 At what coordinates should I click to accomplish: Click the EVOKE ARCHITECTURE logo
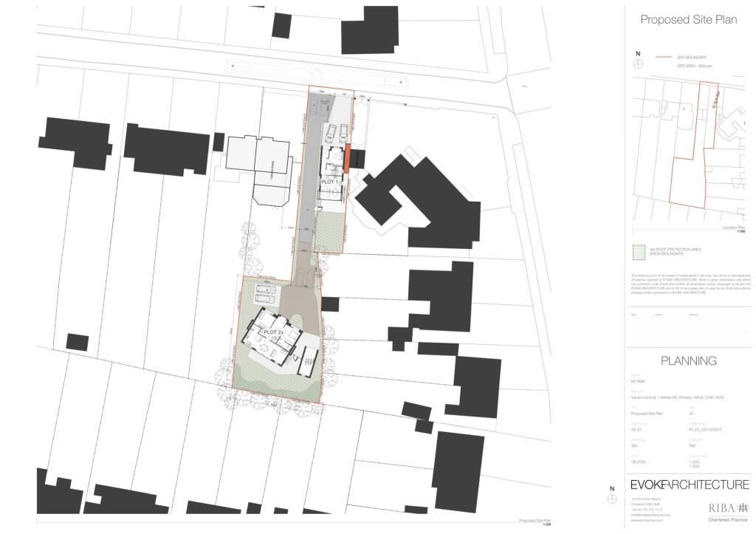[689, 485]
